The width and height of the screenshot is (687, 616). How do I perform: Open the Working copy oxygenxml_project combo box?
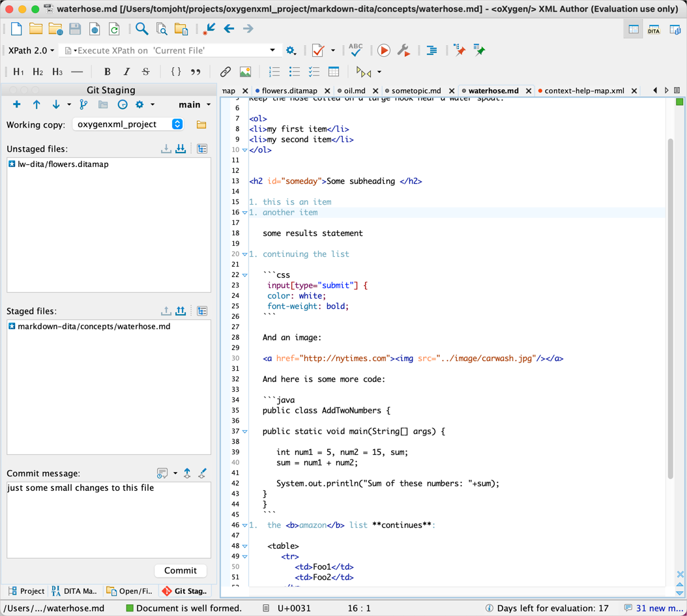point(128,125)
